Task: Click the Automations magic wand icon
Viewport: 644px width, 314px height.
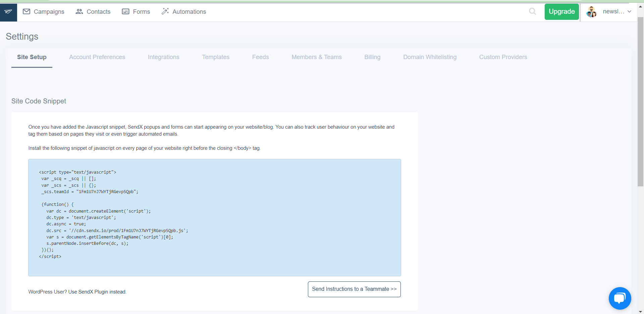Action: click(x=165, y=11)
